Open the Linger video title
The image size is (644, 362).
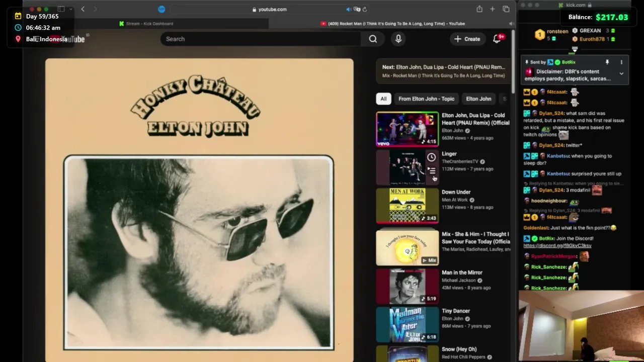(x=449, y=154)
